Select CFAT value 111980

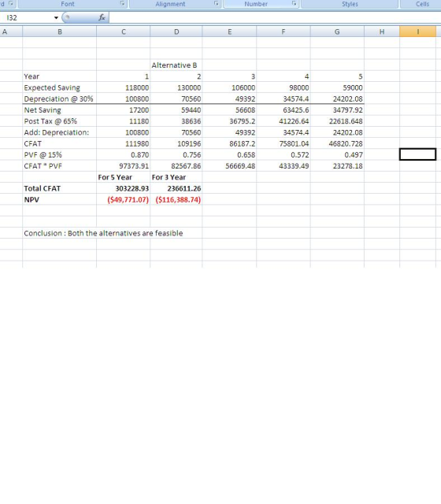pos(123,143)
